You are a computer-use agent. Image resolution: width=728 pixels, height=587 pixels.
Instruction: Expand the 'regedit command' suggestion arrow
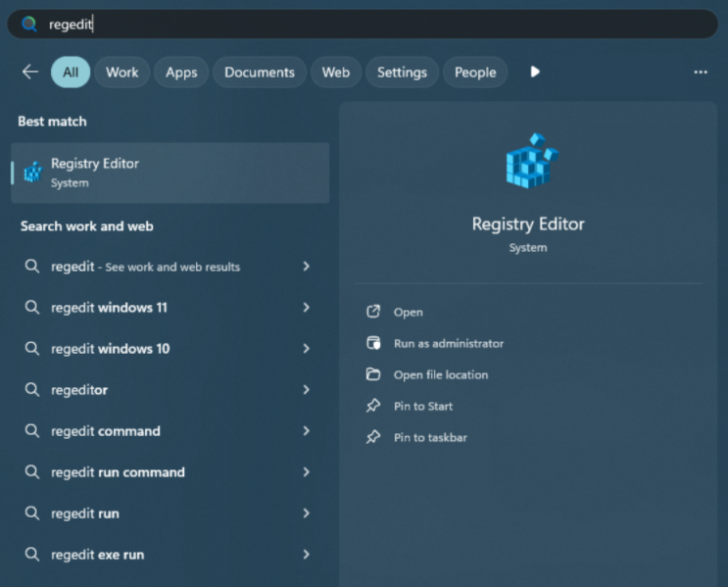point(307,431)
